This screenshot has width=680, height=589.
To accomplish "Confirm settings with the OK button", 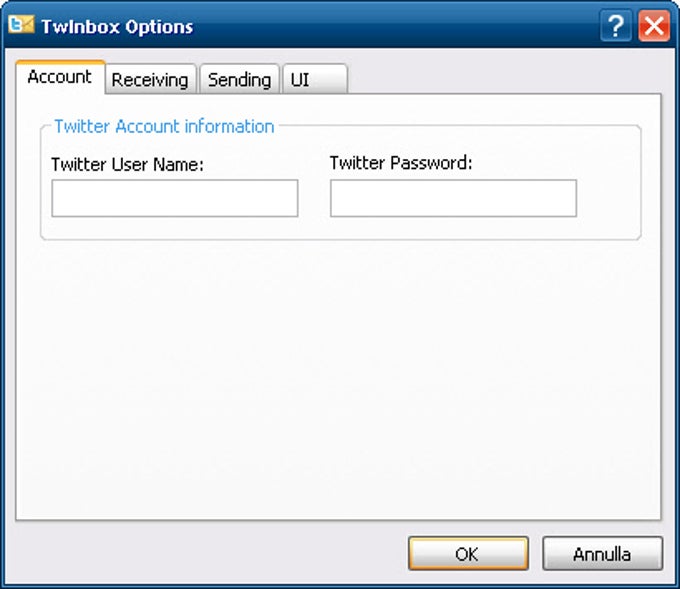I will pos(468,553).
